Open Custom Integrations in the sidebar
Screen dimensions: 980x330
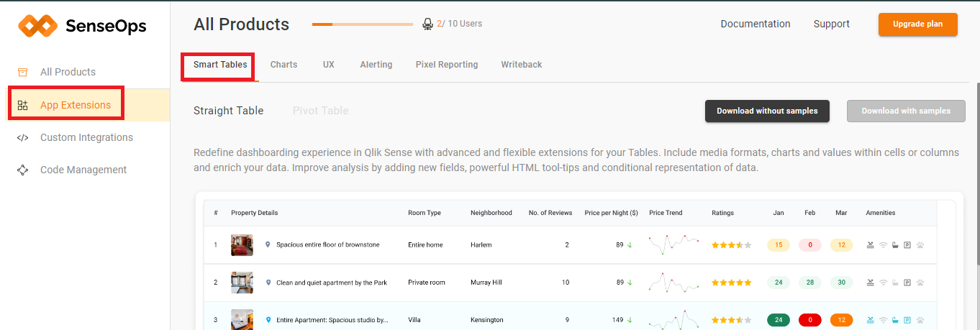[x=85, y=137]
